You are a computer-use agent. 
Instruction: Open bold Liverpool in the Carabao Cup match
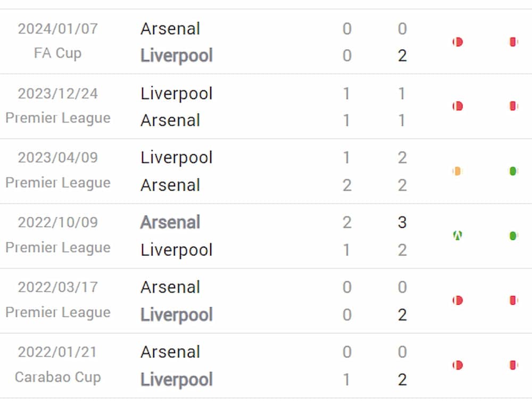pos(177,380)
